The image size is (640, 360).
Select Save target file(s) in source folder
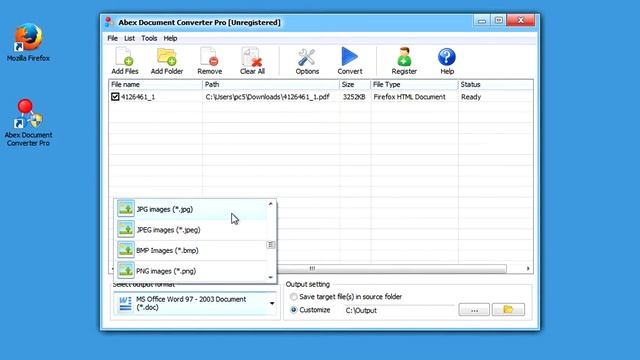[293, 297]
